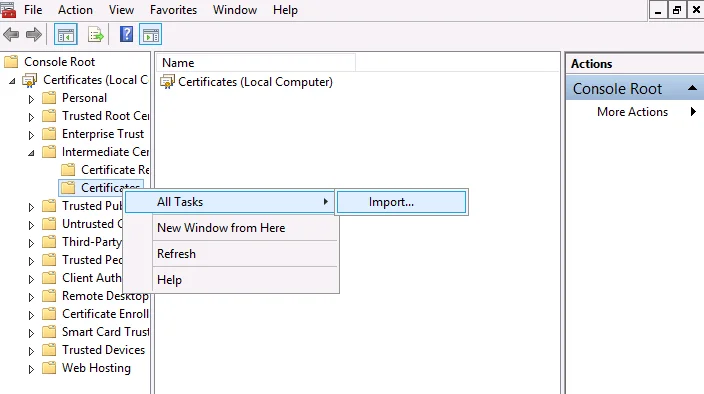Select the Web Hosting tree label
Screen dimensions: 704x394
(97, 368)
